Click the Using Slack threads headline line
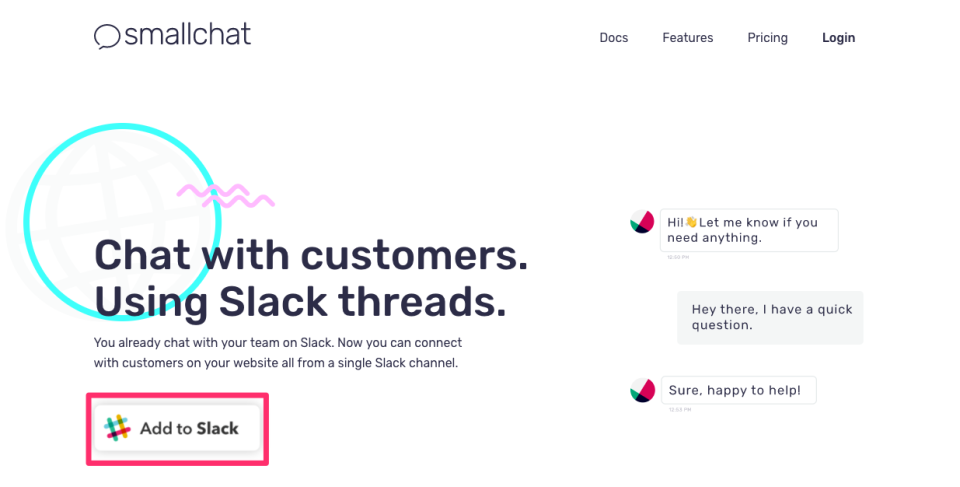960x487 pixels. click(x=301, y=303)
